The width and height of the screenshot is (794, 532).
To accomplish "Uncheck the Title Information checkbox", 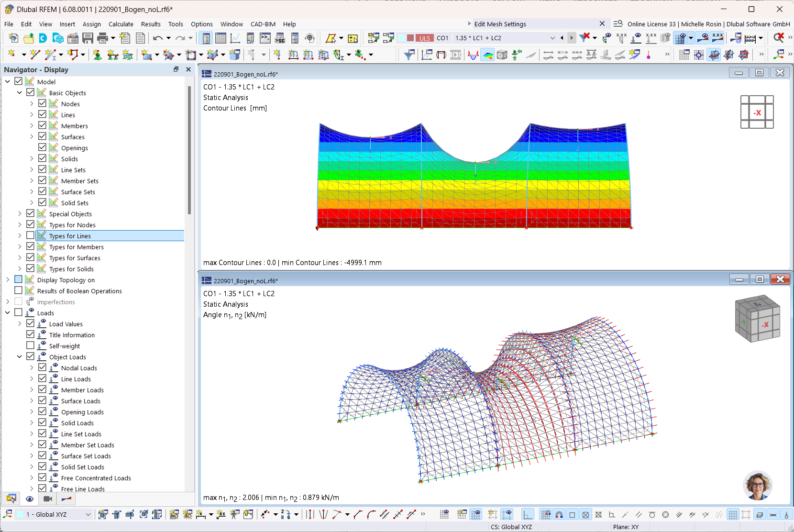I will [x=30, y=334].
